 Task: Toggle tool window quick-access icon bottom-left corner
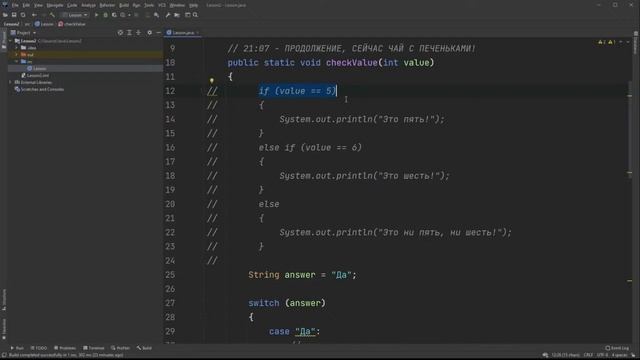[4, 355]
